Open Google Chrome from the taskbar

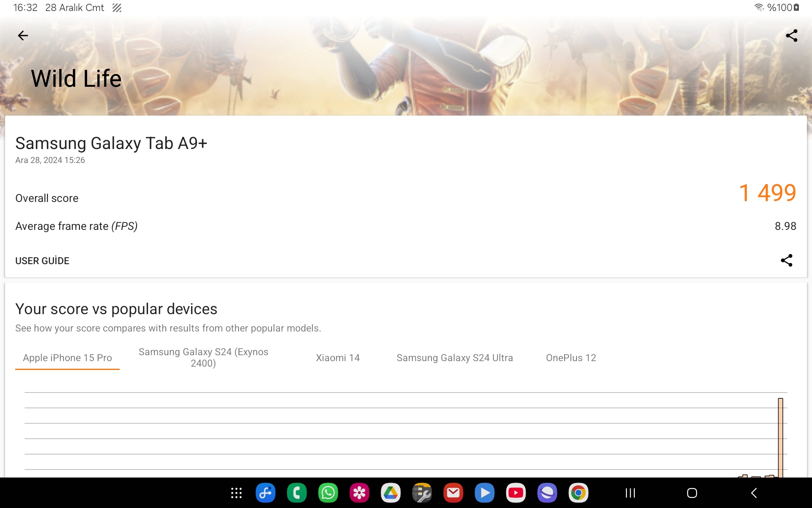pyautogui.click(x=579, y=493)
